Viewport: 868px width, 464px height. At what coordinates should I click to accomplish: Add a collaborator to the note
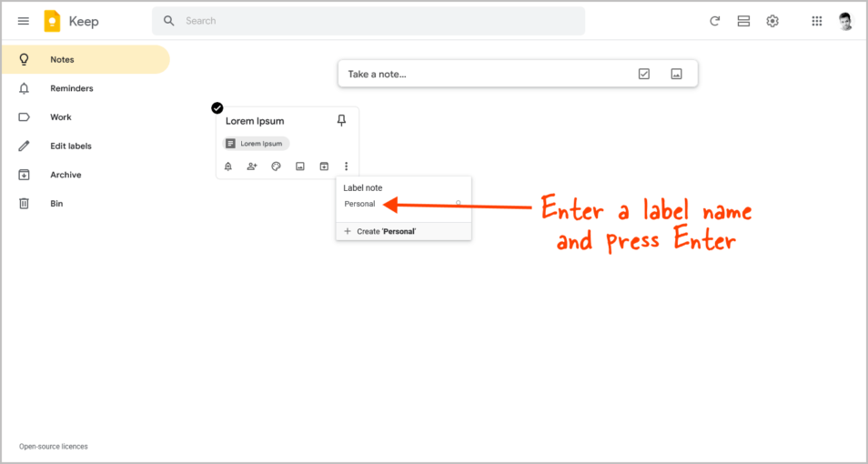point(252,166)
